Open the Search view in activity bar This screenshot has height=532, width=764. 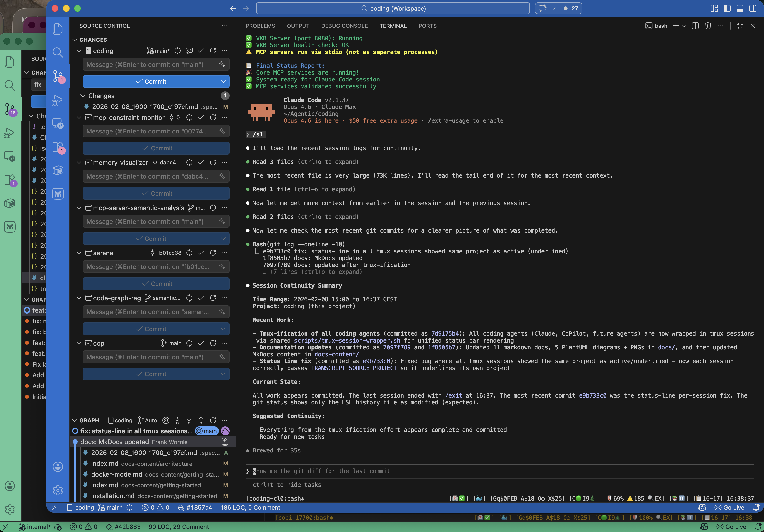(58, 52)
